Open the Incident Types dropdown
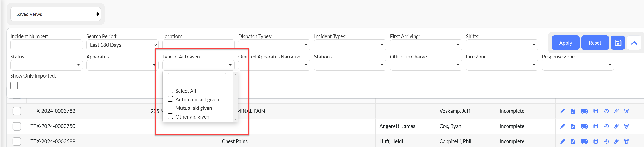Image resolution: width=644 pixels, height=147 pixels. [x=350, y=45]
